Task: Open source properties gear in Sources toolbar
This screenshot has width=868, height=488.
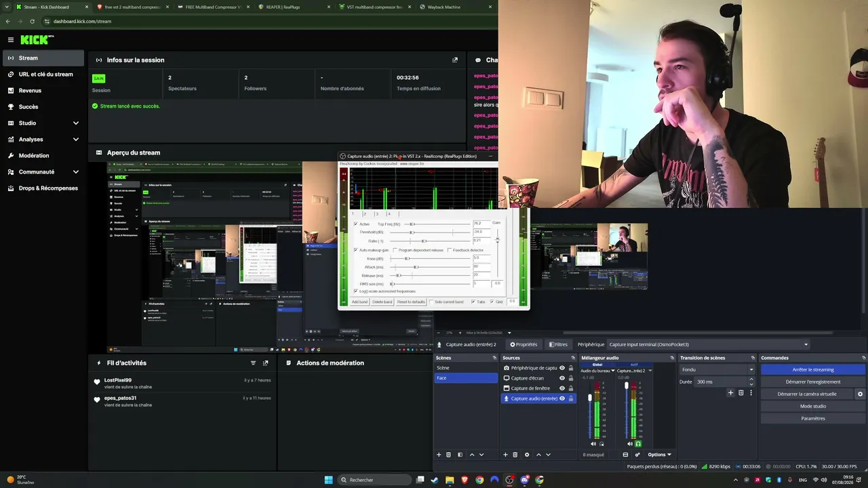Action: tap(527, 455)
